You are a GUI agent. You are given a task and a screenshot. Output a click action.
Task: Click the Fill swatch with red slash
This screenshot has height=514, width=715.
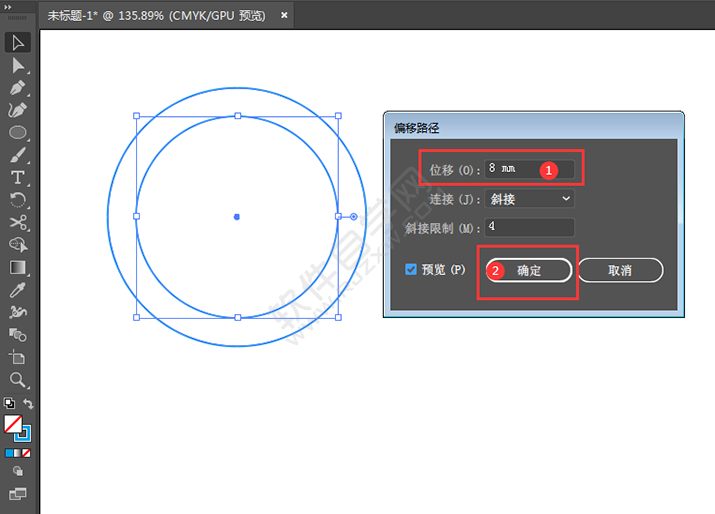point(13,424)
